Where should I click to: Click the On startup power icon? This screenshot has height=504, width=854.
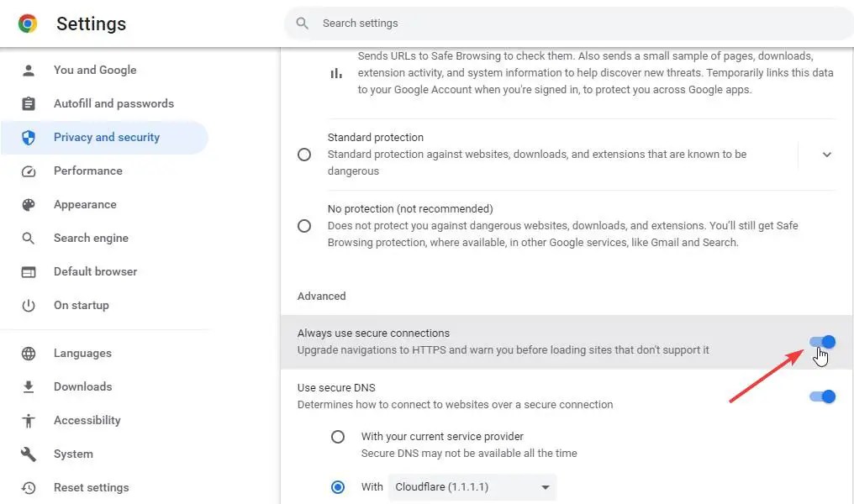click(x=29, y=305)
